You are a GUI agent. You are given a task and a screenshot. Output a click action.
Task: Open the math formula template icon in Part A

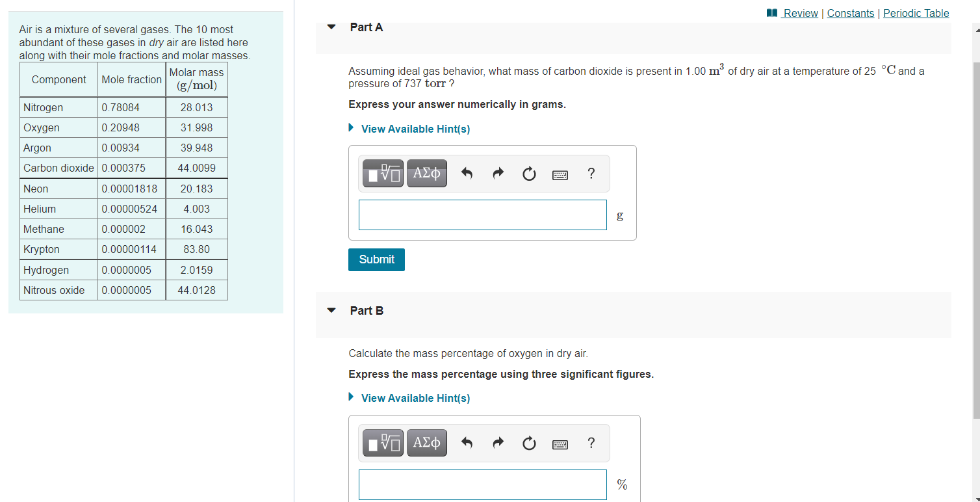(382, 173)
